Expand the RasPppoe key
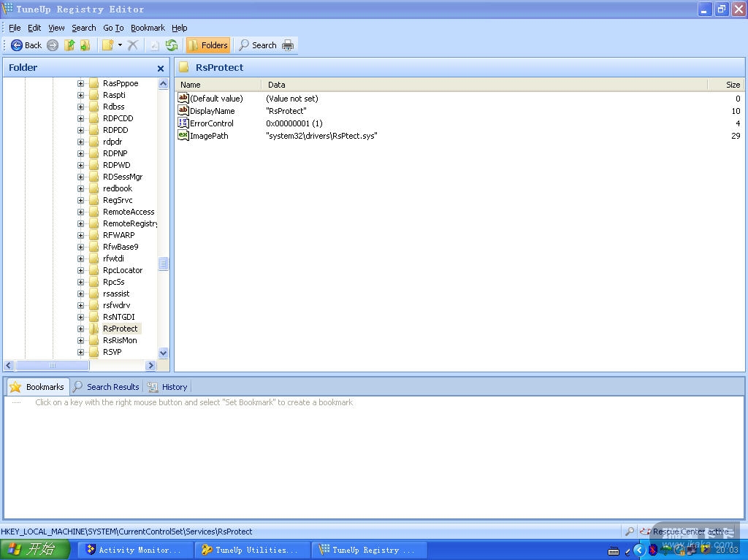 [x=80, y=83]
